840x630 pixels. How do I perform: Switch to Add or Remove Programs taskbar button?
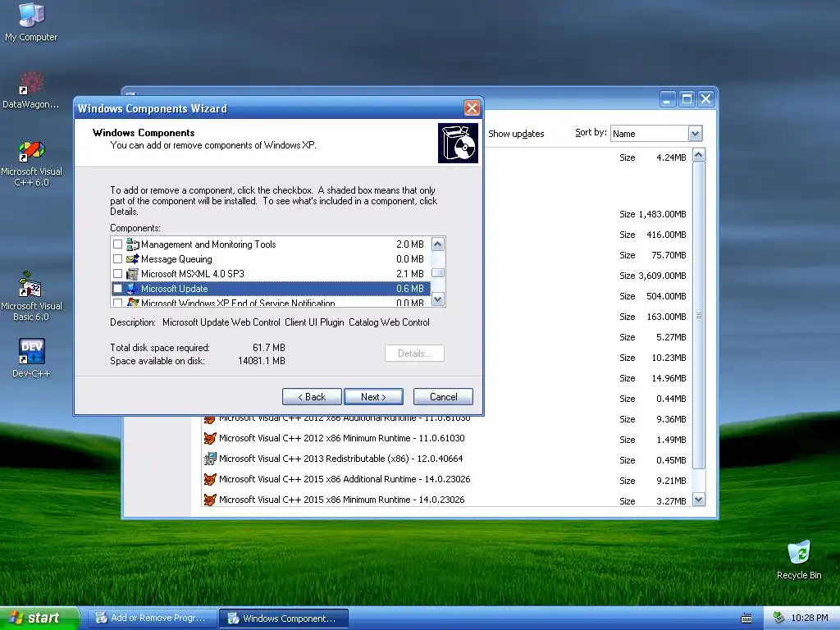[152, 619]
